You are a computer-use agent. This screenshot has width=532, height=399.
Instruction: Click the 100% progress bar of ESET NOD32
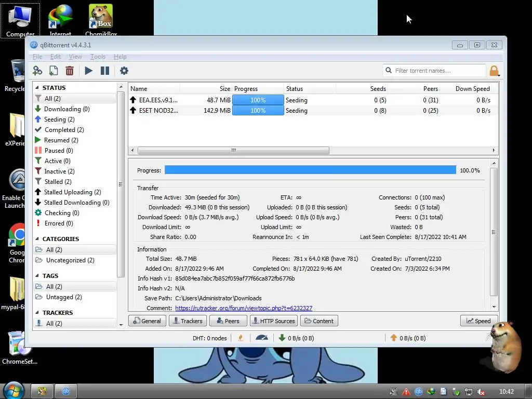[x=258, y=111]
